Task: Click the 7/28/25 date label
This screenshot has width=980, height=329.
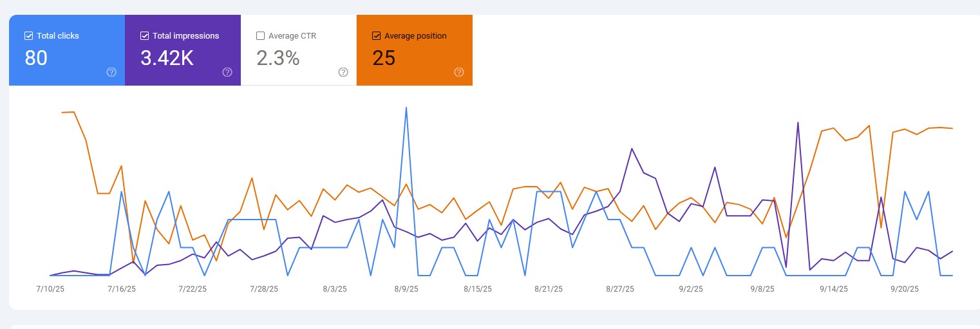Action: [x=264, y=290]
